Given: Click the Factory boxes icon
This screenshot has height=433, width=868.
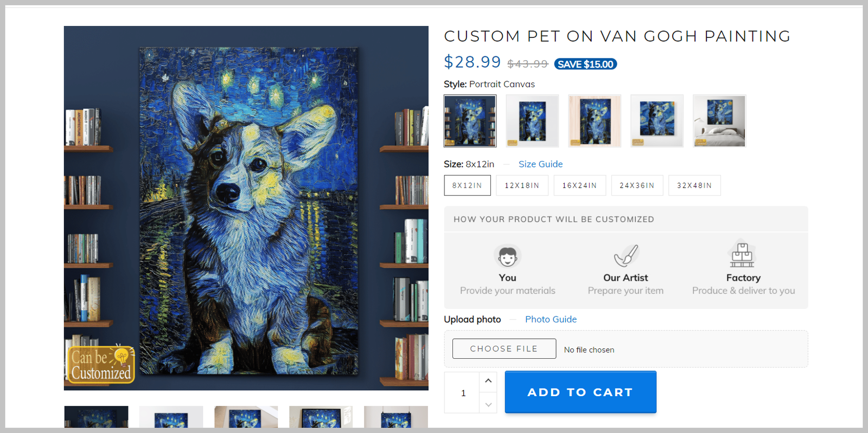Looking at the screenshot, I should point(742,254).
